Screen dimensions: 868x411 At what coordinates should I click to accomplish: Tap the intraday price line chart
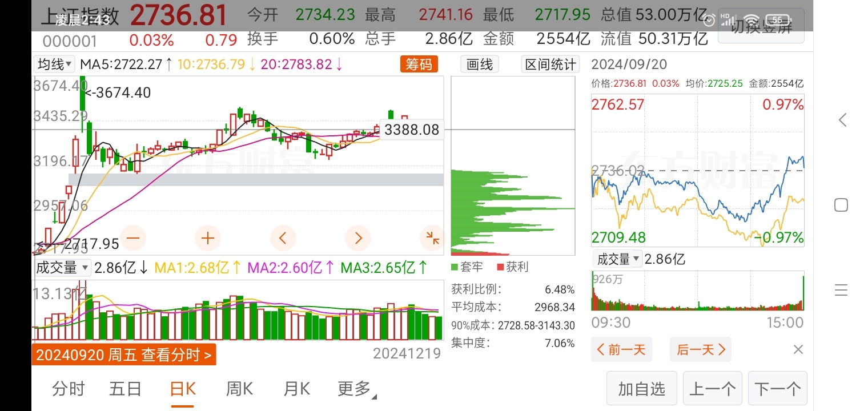coord(698,170)
